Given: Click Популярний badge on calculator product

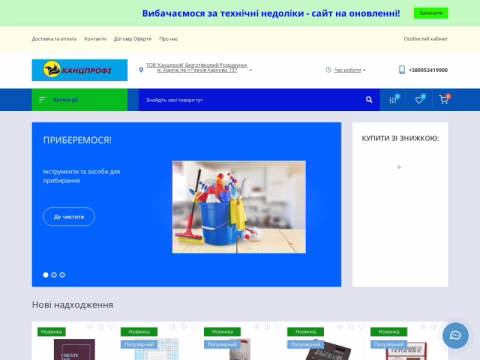Looking at the screenshot, I should (x=305, y=344).
